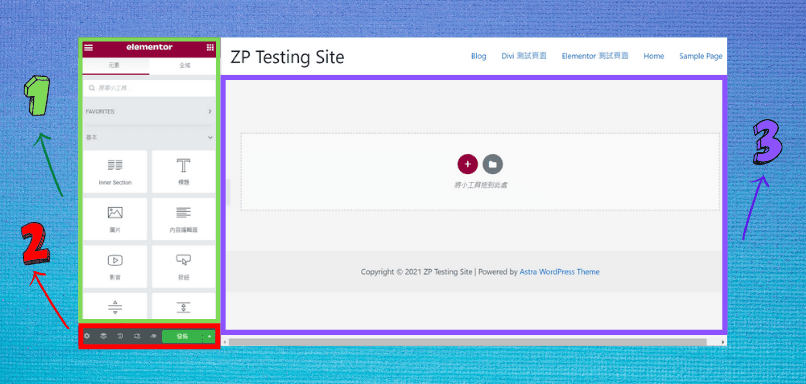Click the green publish (發佈) button
Viewport: 806px width, 384px height.
[x=183, y=336]
